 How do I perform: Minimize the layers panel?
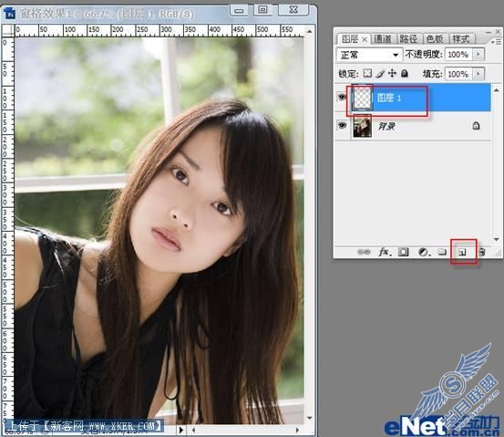[x=489, y=32]
